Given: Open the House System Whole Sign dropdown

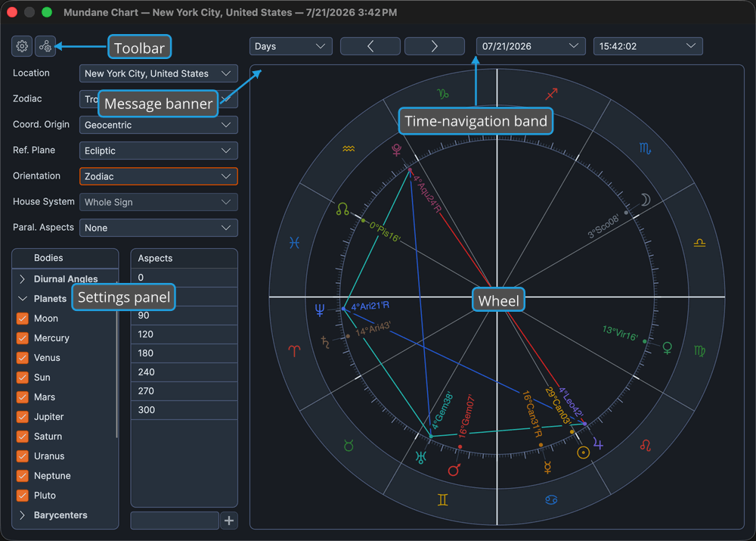Looking at the screenshot, I should [158, 202].
